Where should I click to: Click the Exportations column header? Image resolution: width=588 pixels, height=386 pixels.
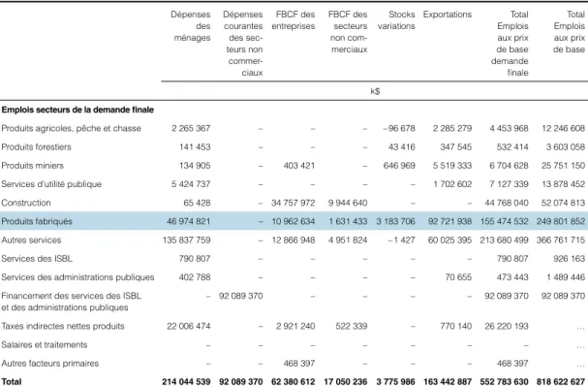[448, 15]
